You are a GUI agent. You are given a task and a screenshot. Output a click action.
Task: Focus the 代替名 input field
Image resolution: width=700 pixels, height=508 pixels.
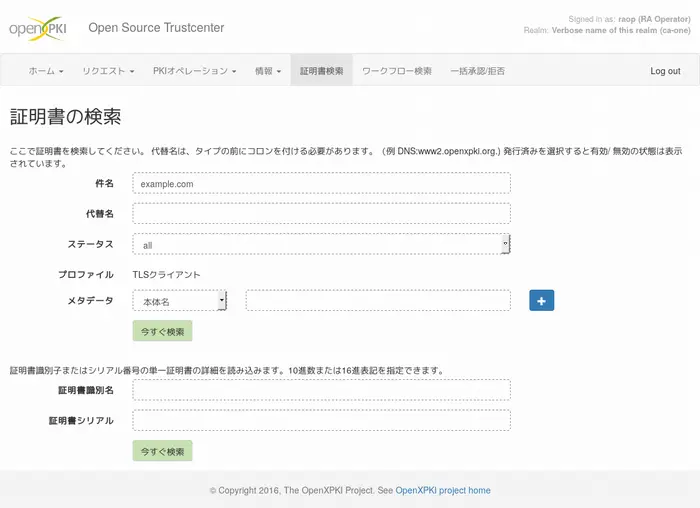coord(321,213)
